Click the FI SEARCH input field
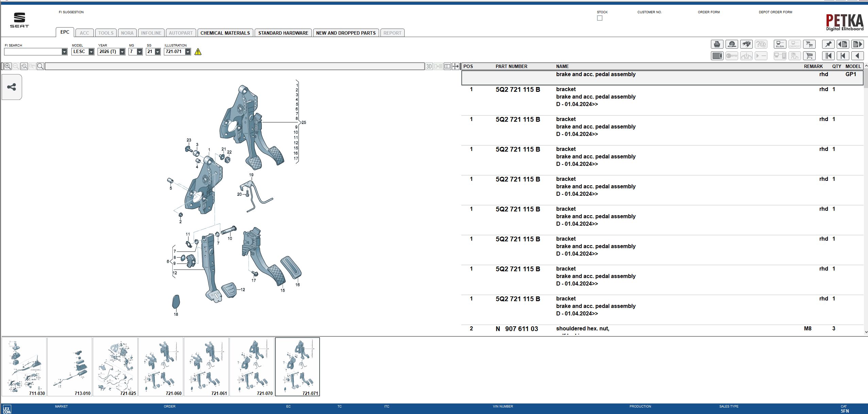868x414 pixels. [x=33, y=52]
